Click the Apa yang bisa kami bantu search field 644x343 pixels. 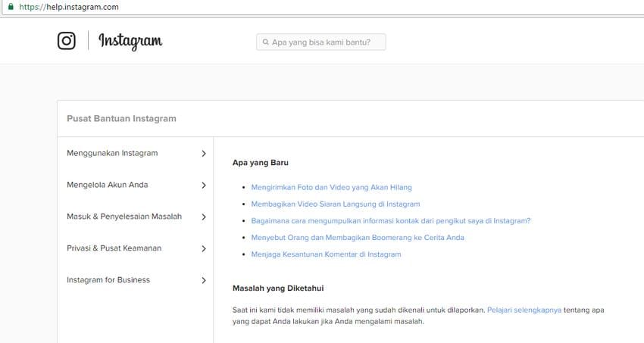point(326,42)
